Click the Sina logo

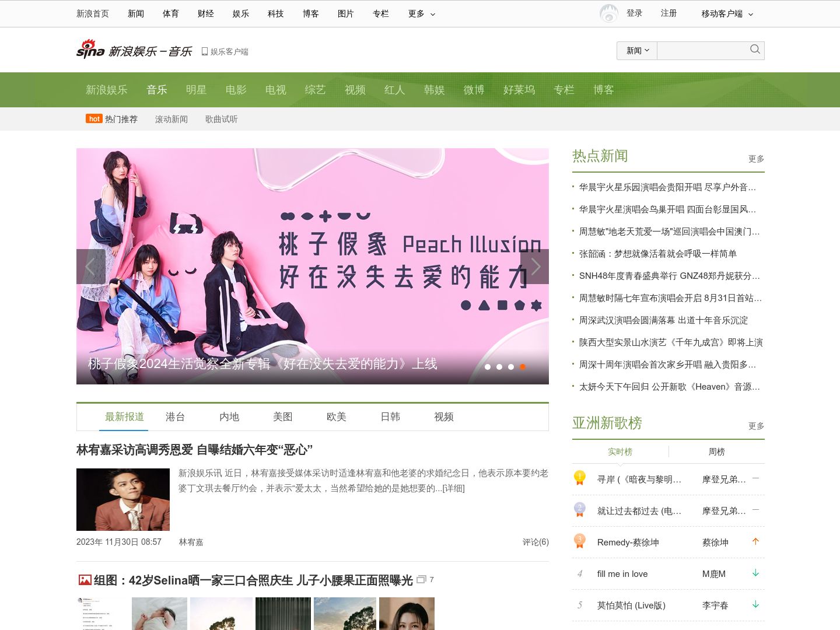click(90, 50)
